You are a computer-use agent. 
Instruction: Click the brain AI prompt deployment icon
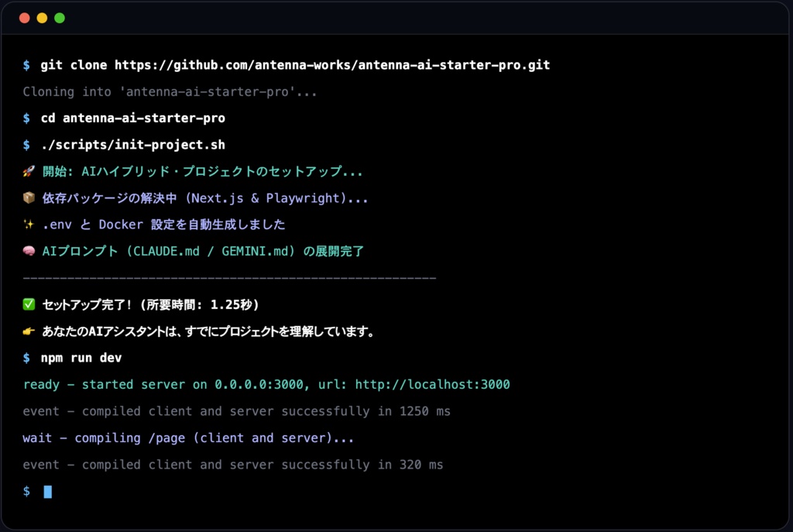(x=29, y=251)
